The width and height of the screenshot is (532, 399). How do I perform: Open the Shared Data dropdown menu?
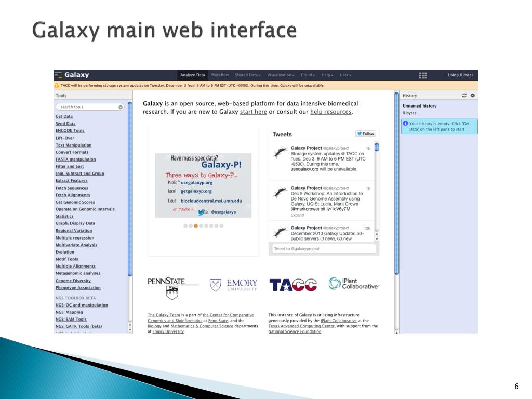[248, 75]
